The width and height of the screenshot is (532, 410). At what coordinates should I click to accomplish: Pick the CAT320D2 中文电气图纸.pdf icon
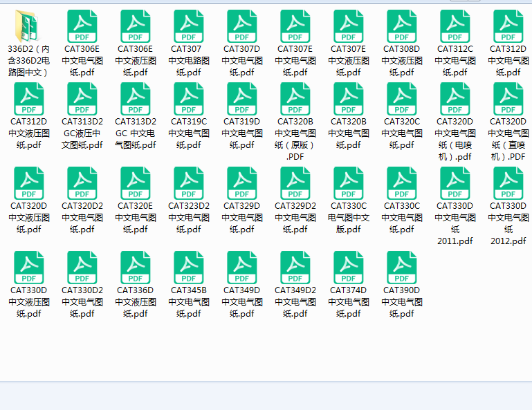point(82,183)
